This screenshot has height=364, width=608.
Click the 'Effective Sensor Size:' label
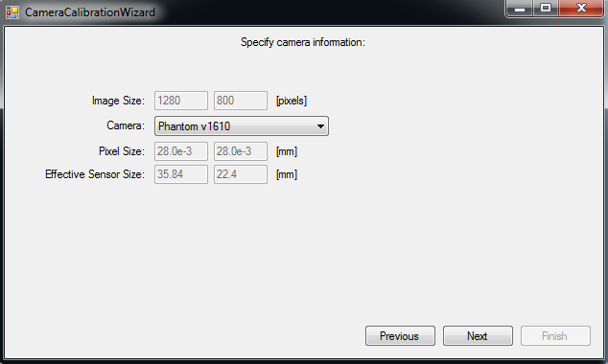[x=95, y=174]
